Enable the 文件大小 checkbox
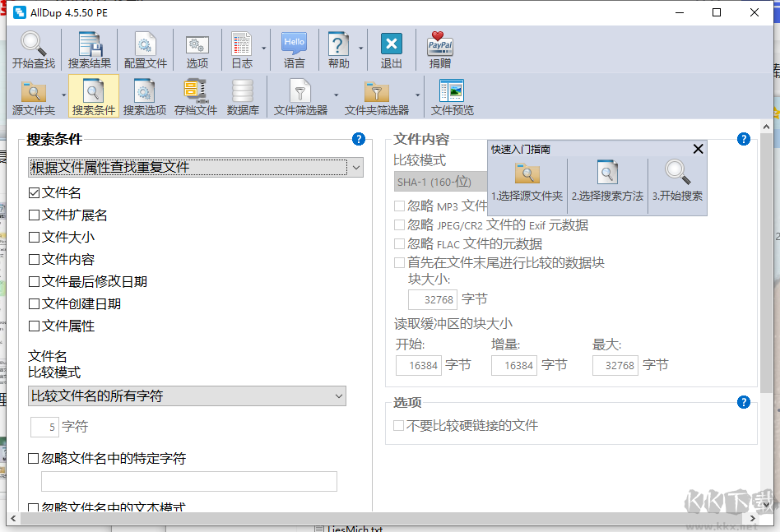 pos(35,238)
